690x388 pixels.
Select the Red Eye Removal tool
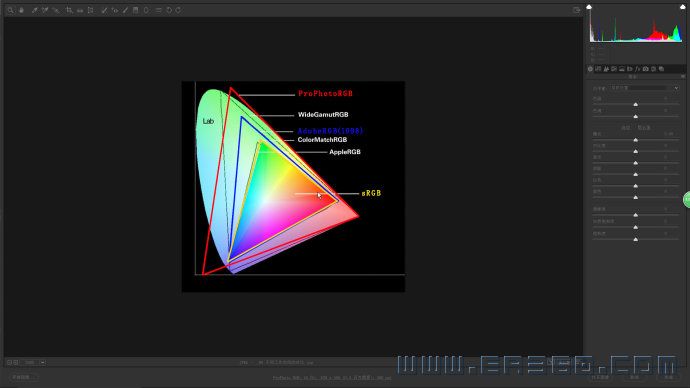tap(115, 10)
